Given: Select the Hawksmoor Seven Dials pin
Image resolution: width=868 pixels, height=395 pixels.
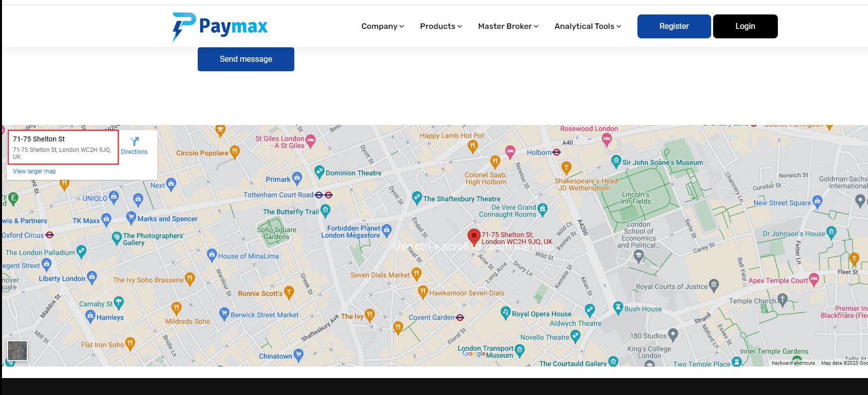Looking at the screenshot, I should pyautogui.click(x=423, y=291).
